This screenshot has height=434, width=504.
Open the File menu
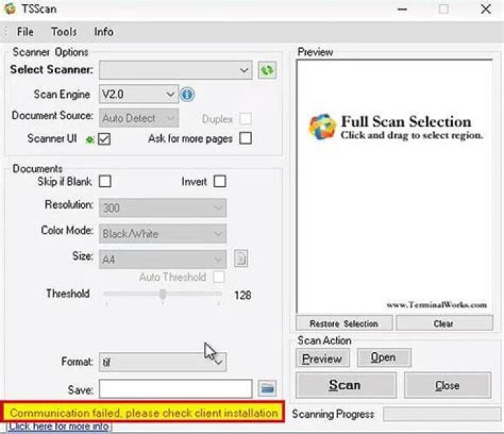[x=25, y=31]
